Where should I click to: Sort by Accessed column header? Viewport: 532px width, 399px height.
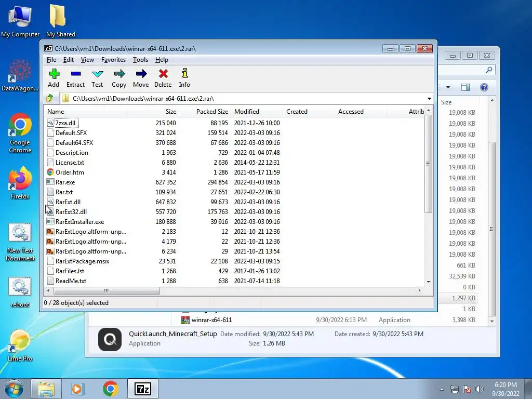[x=361, y=112]
